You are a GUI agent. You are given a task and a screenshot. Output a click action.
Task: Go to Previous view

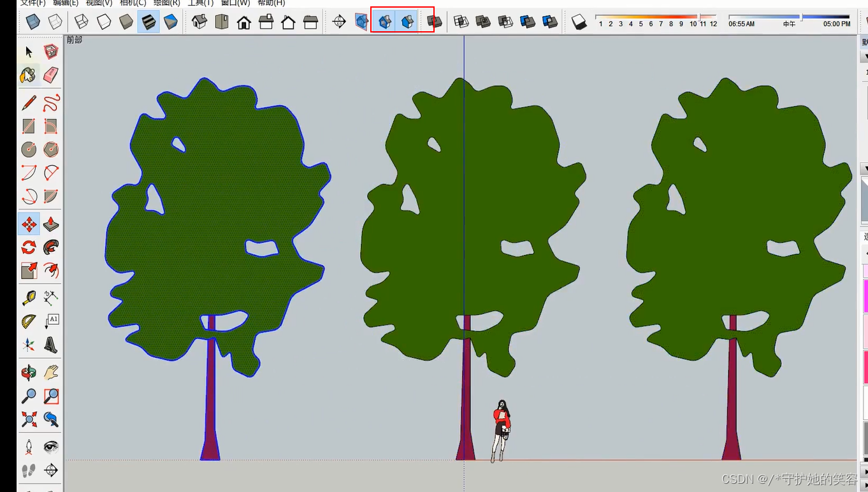[x=51, y=419]
